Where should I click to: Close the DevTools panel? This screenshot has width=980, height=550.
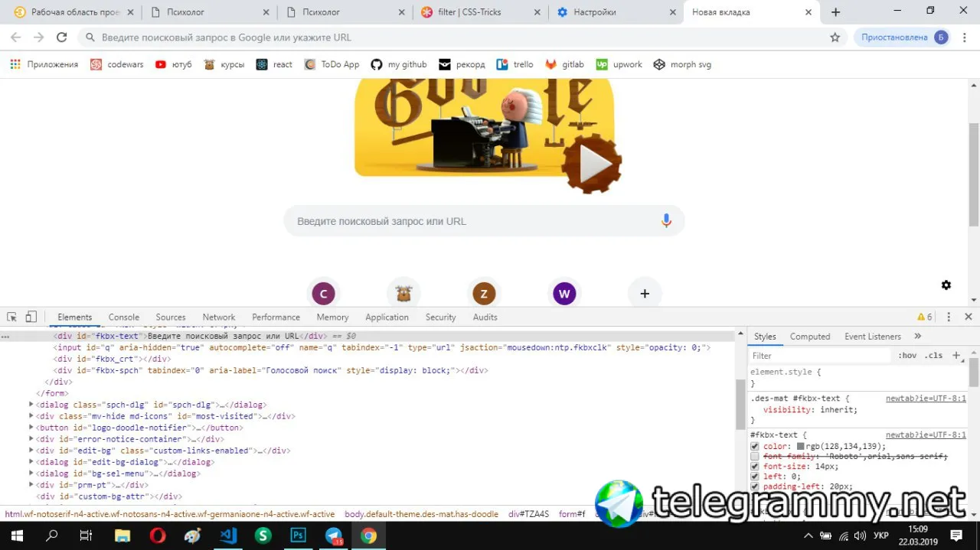969,317
